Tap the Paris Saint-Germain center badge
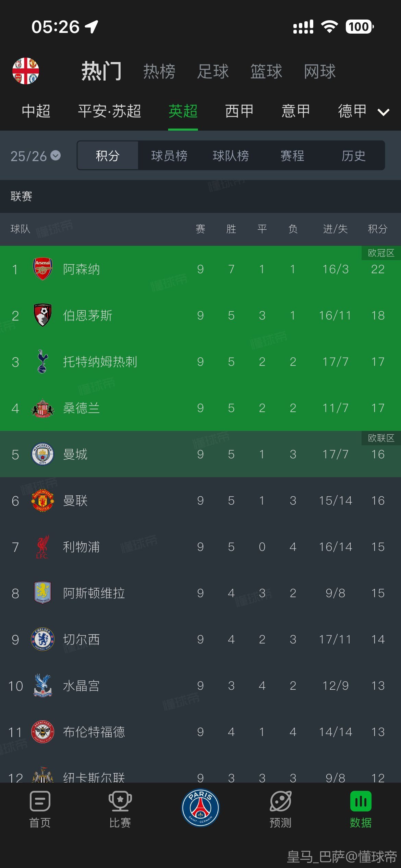401x868 pixels. click(200, 808)
